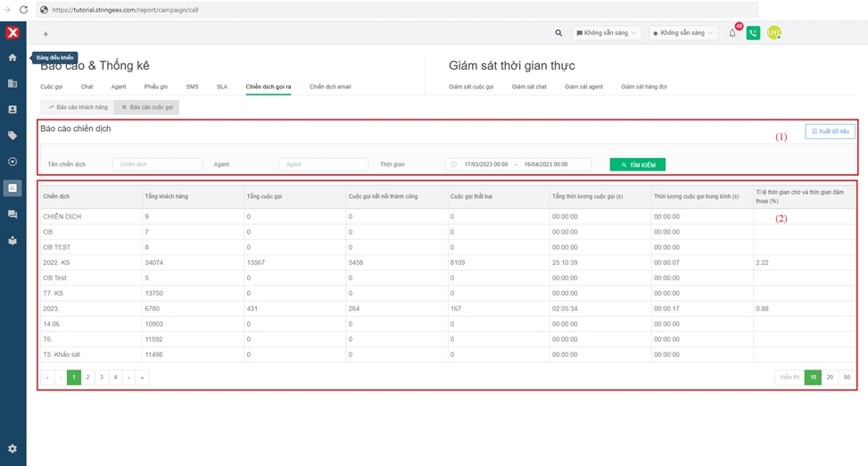
Task: Select the 'Báo cáo khách hàng' sub-tab
Action: click(x=78, y=107)
